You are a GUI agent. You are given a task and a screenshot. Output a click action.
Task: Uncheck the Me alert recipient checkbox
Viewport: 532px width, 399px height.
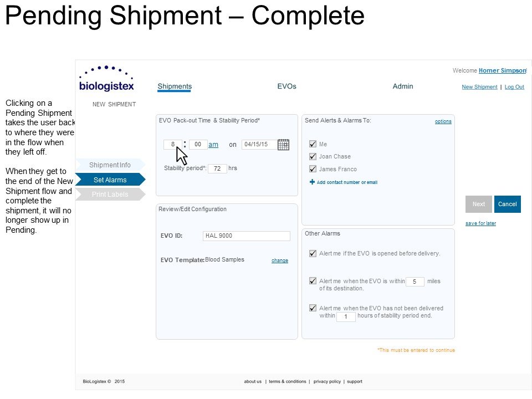(x=313, y=144)
